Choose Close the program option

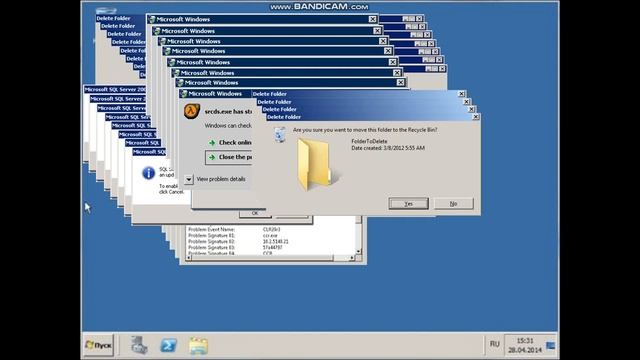pyautogui.click(x=229, y=157)
